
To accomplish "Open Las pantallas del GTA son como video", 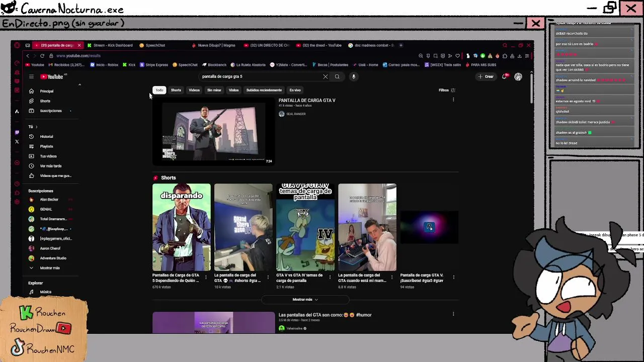I will 325,315.
